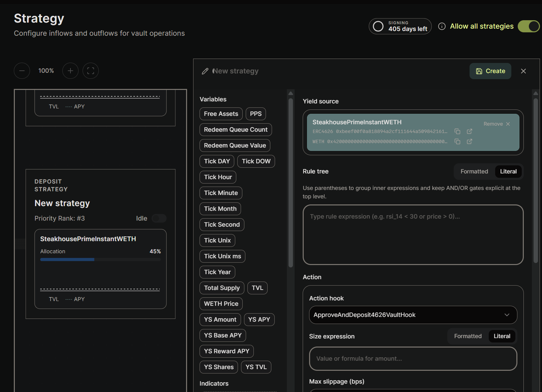Open WETH address in external explorer
Viewport: 542px width, 392px height.
[470, 141]
